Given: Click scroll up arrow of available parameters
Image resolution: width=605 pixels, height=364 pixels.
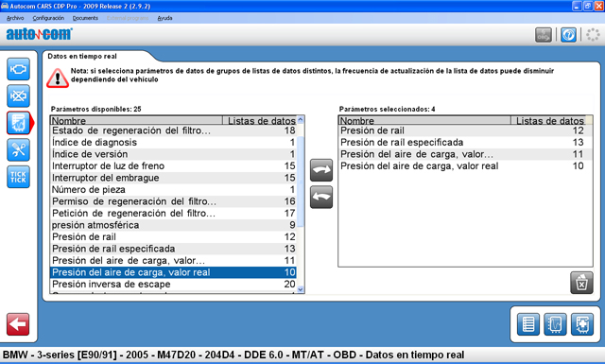Looking at the screenshot, I should 301,120.
